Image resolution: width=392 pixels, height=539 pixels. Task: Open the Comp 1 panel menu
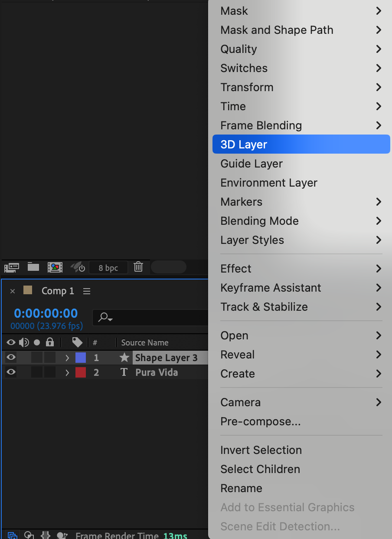point(87,291)
